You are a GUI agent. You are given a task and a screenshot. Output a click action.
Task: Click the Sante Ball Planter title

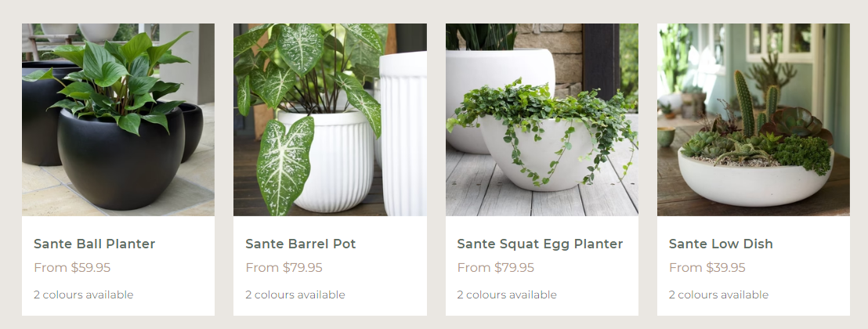coord(95,244)
